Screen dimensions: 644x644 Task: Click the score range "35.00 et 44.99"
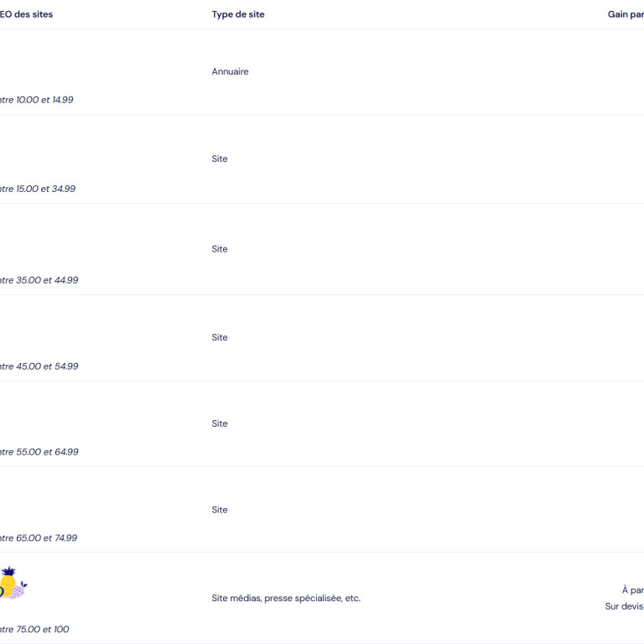pyautogui.click(x=47, y=280)
